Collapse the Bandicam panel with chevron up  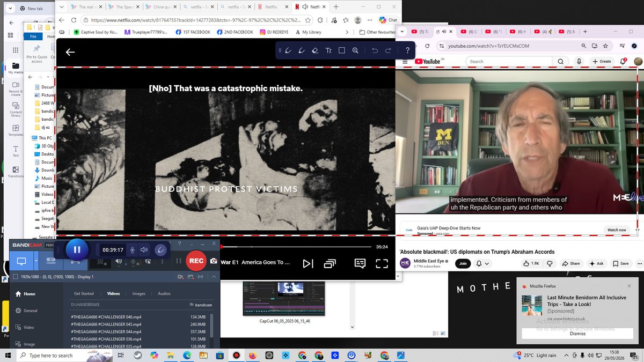[x=214, y=277]
